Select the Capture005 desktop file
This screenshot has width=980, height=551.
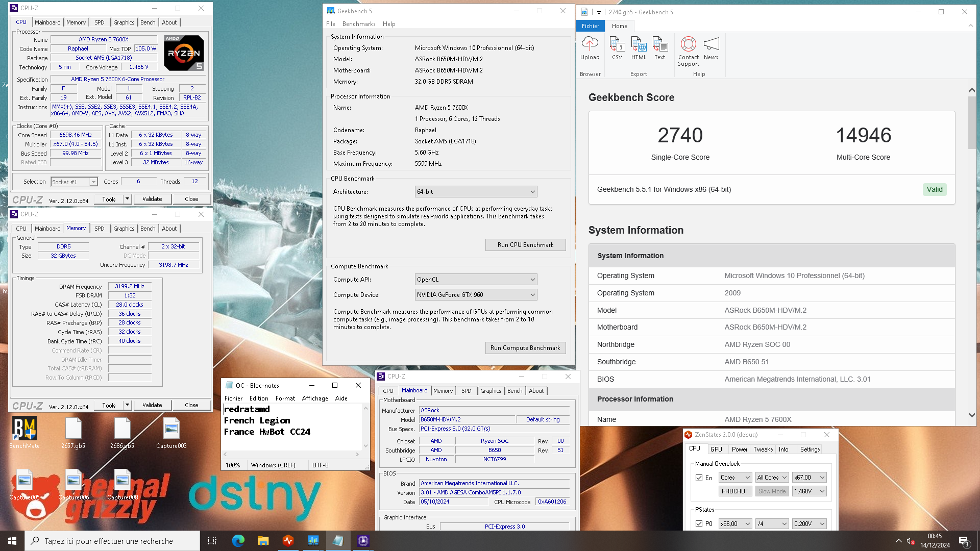click(x=24, y=485)
